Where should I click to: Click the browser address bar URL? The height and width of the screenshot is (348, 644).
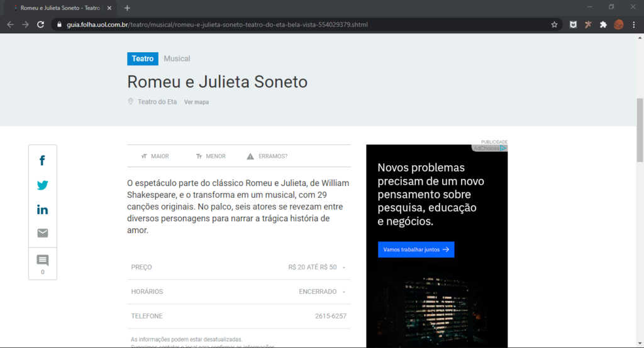(217, 24)
